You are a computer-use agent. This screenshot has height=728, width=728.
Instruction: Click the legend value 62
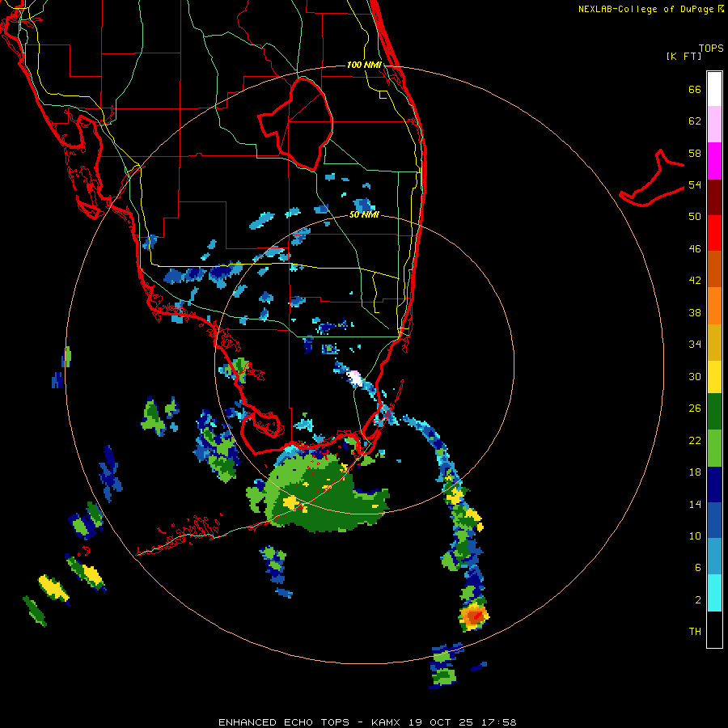[695, 121]
